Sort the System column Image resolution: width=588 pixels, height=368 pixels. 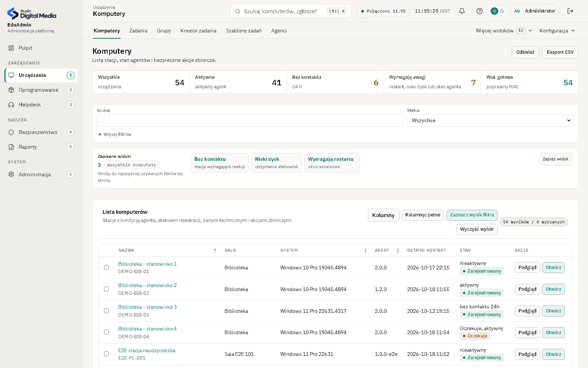(365, 250)
